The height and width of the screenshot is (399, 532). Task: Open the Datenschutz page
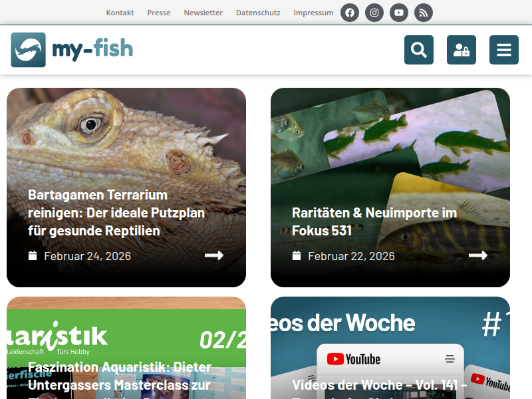(258, 12)
